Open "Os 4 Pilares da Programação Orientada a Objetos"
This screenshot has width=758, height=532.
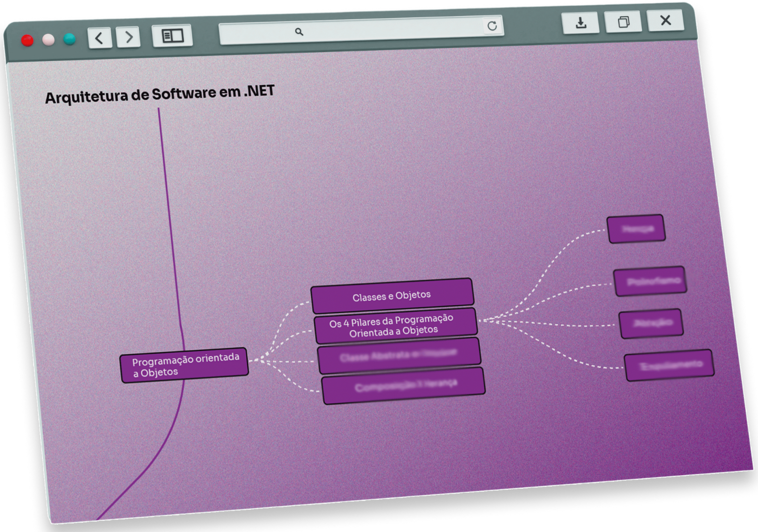pyautogui.click(x=396, y=325)
